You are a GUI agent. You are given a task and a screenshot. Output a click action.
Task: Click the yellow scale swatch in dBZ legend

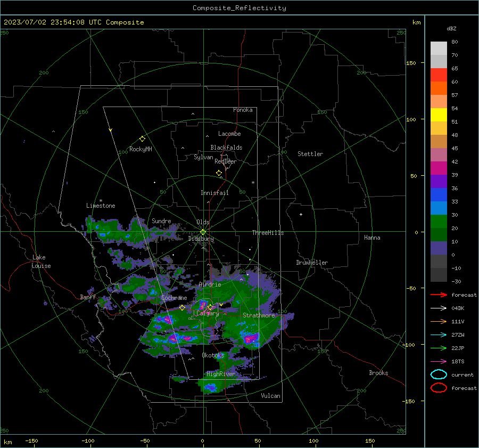coord(439,115)
